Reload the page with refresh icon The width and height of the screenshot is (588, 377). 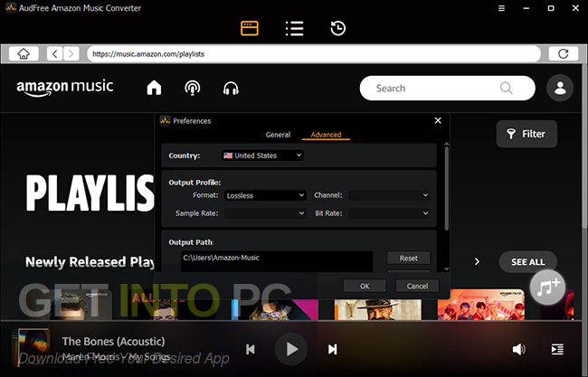tap(564, 53)
